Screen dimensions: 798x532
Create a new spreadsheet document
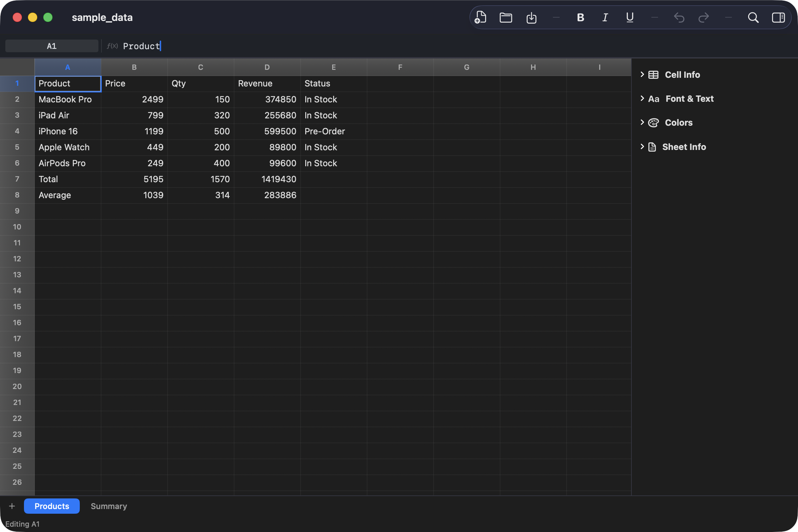(x=480, y=17)
